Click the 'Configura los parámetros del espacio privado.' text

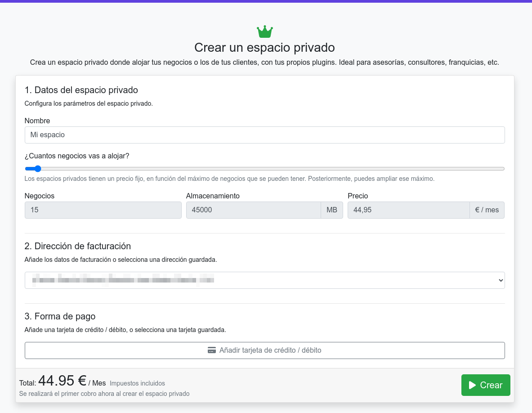tap(89, 103)
